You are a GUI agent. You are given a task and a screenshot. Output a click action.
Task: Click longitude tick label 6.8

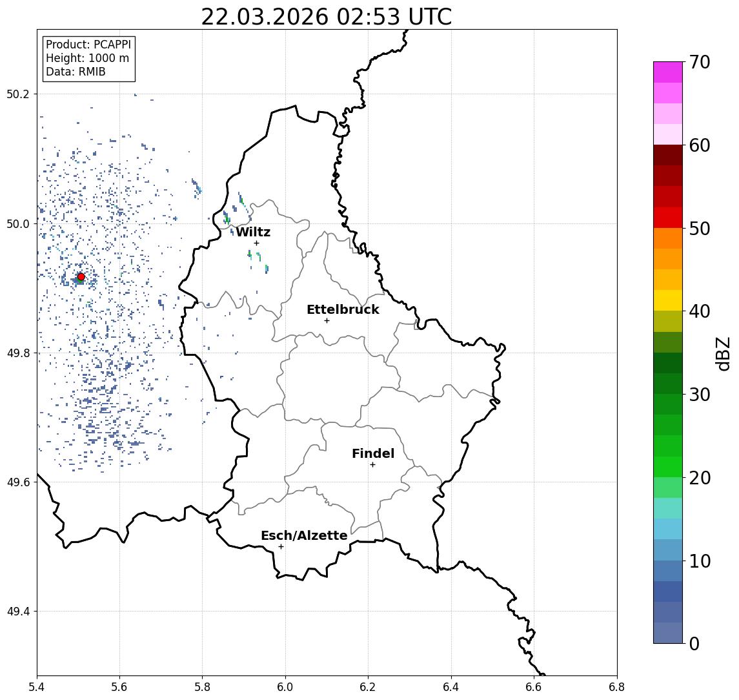[x=617, y=687]
